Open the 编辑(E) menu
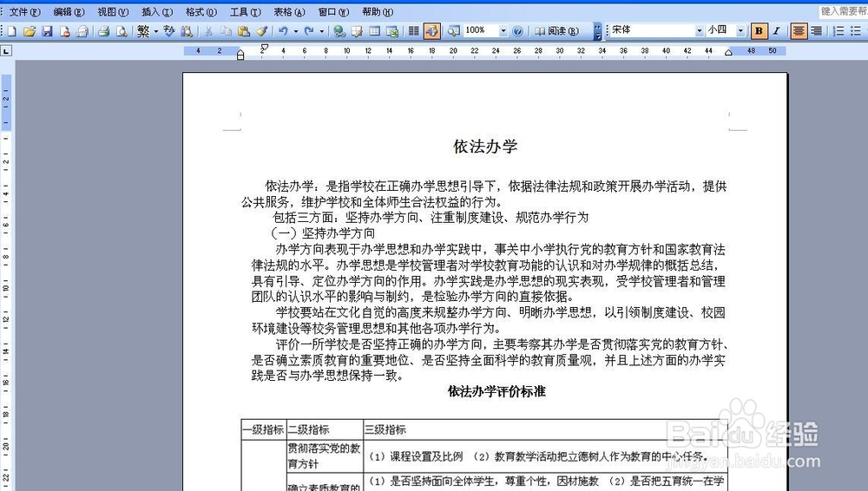This screenshot has width=868, height=491. (x=69, y=11)
